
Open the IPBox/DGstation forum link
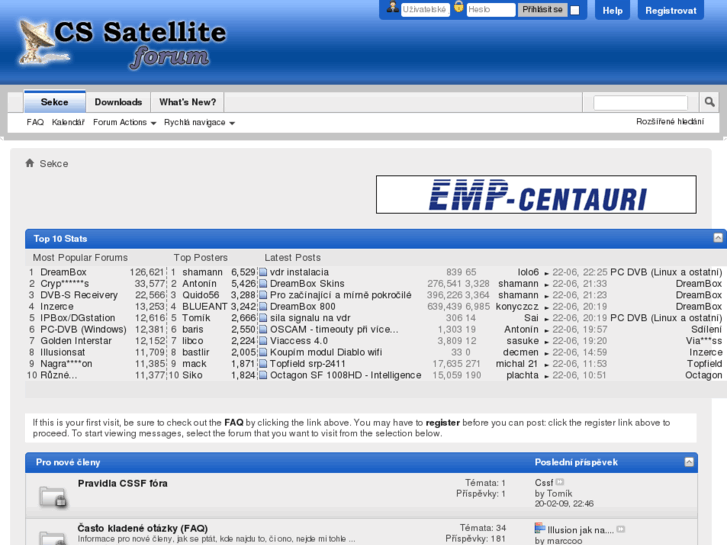[x=77, y=318]
